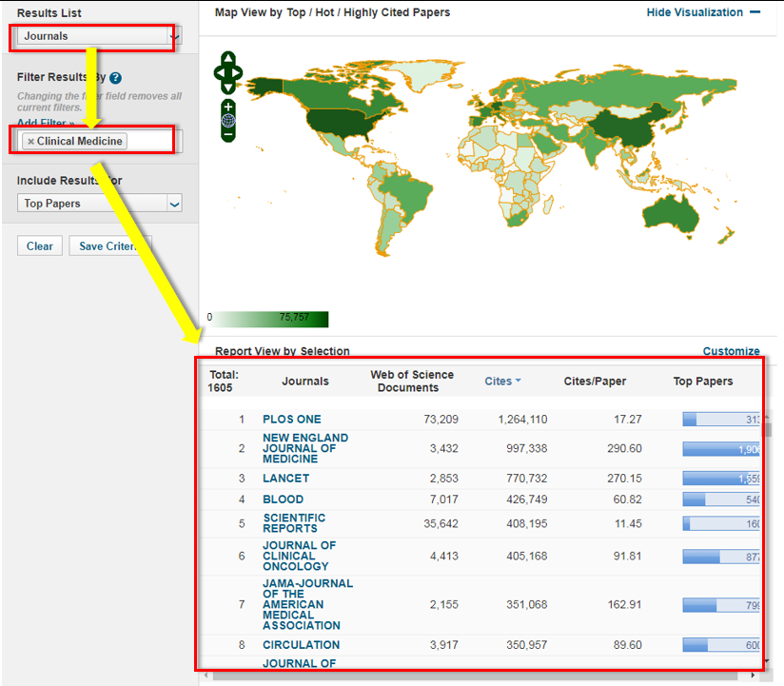Viewport: 784px width, 686px height.
Task: Pan the map down with the arrow
Action: (228, 88)
